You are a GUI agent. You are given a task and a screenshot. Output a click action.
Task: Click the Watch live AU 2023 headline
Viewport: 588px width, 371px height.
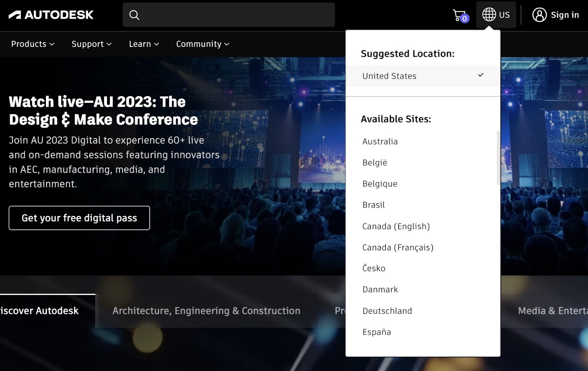[103, 111]
